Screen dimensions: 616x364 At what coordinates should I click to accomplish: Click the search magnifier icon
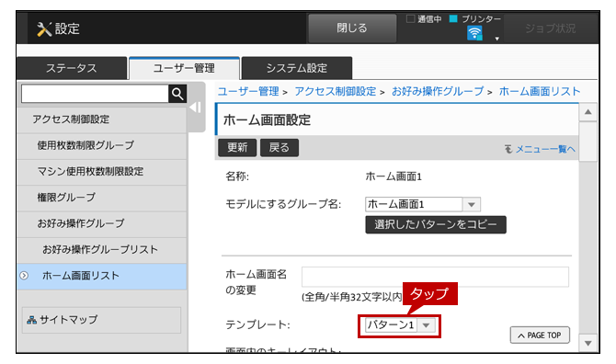pyautogui.click(x=177, y=94)
